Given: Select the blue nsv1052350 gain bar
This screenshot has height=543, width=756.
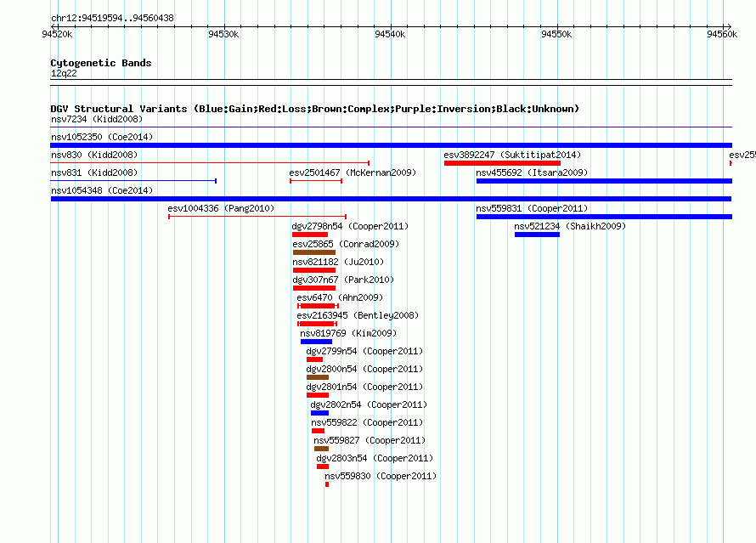Looking at the screenshot, I should click(x=391, y=145).
